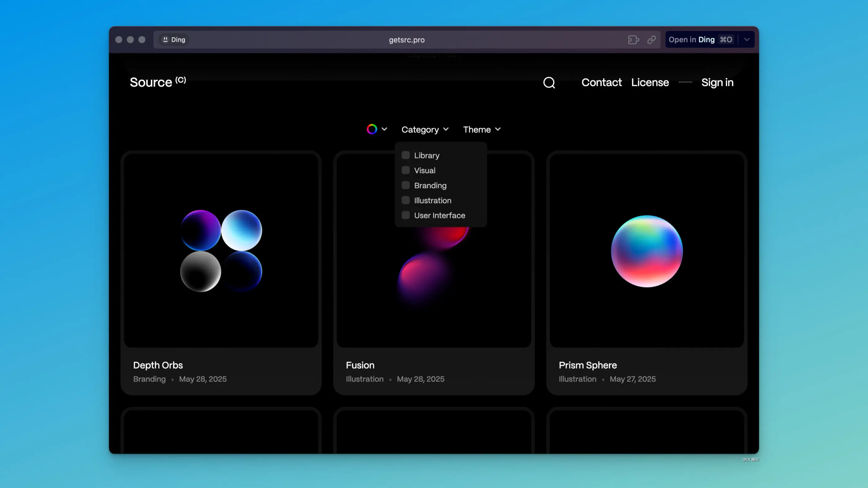The height and width of the screenshot is (488, 868).
Task: Expand the Open in Ding options arrow
Action: 747,40
